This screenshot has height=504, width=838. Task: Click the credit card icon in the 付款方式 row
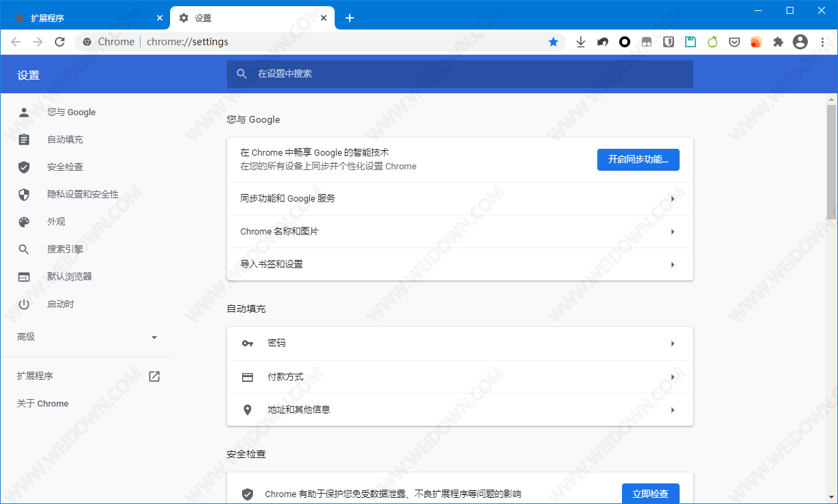pos(248,376)
